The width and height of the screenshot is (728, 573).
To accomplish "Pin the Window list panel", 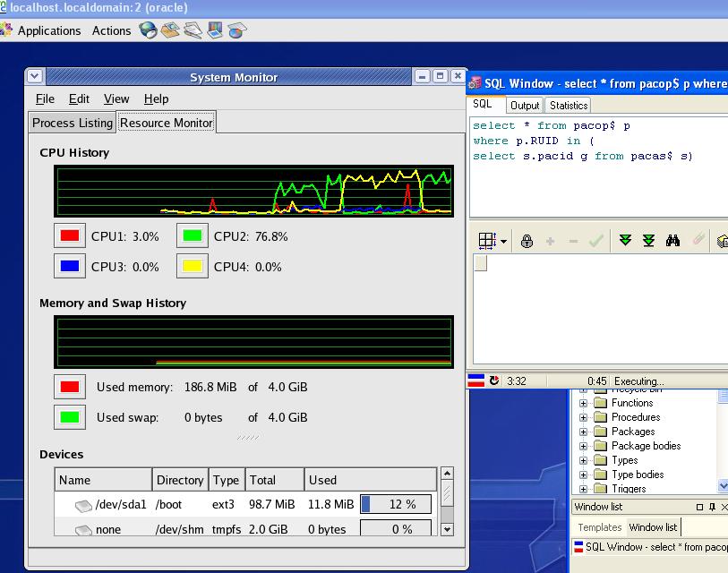I will [x=712, y=507].
